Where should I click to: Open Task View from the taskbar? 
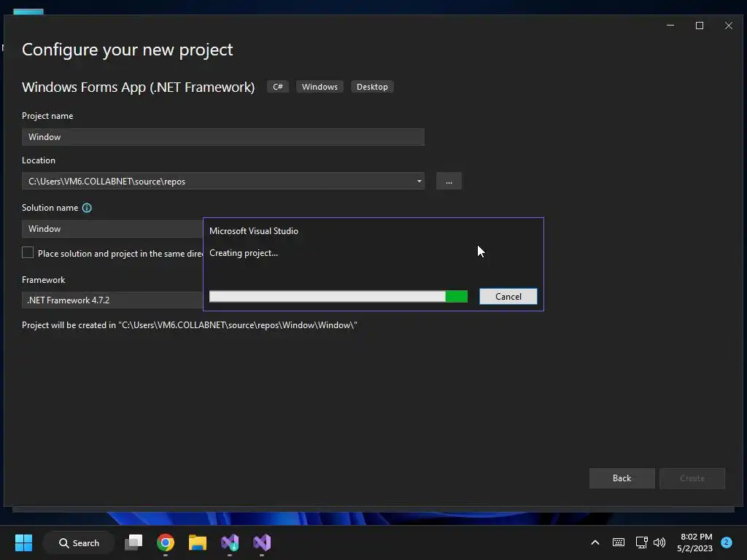point(133,542)
